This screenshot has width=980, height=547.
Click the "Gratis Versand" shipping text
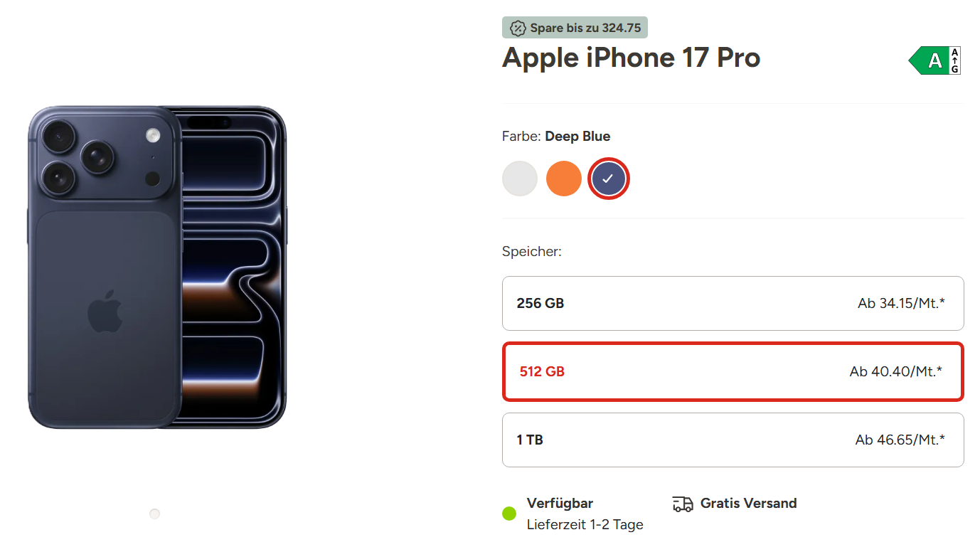click(x=748, y=504)
